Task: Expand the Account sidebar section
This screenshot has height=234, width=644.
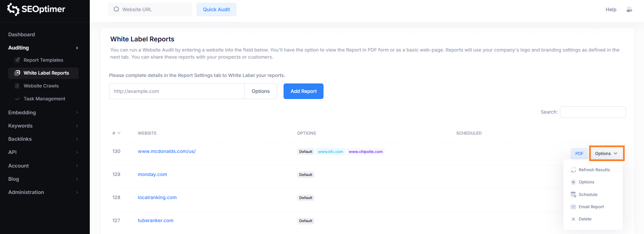Action: [x=77, y=166]
